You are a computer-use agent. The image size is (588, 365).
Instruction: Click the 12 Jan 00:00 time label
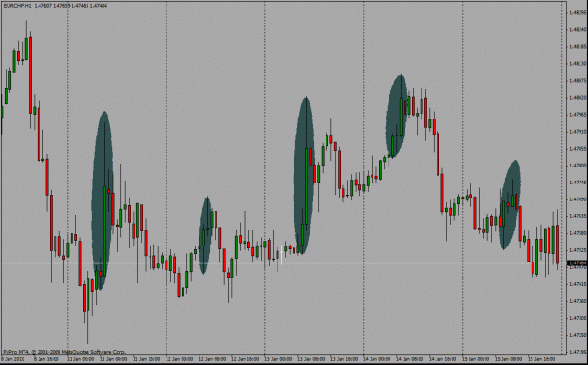180,359
